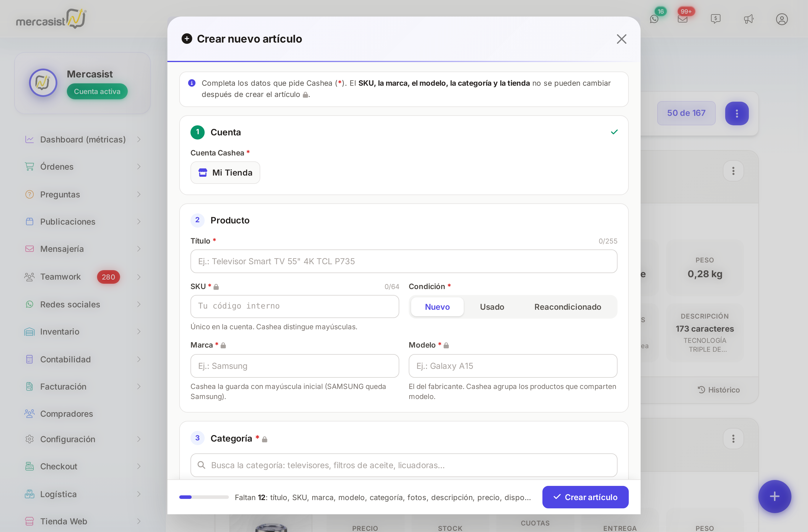The height and width of the screenshot is (532, 808).
Task: Expand the Mensajería menu chevron
Action: click(139, 249)
